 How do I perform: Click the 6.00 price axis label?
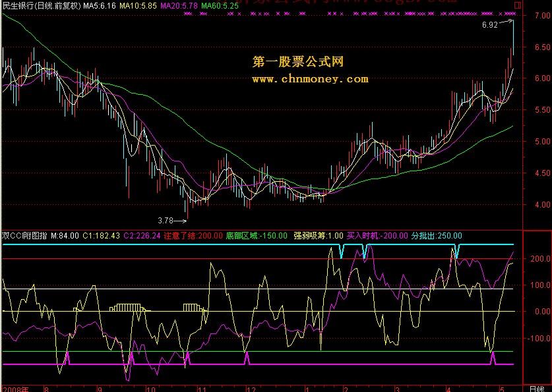541,78
